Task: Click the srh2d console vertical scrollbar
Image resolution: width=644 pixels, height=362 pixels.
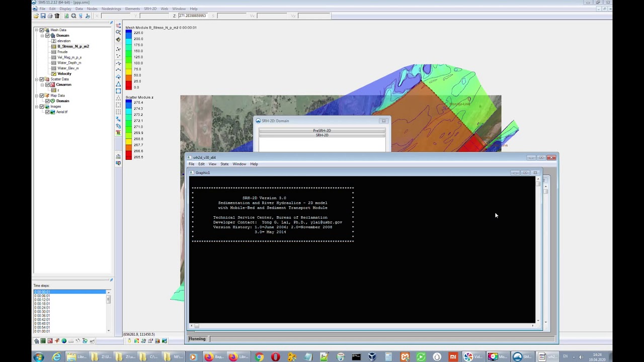Action: click(x=538, y=250)
